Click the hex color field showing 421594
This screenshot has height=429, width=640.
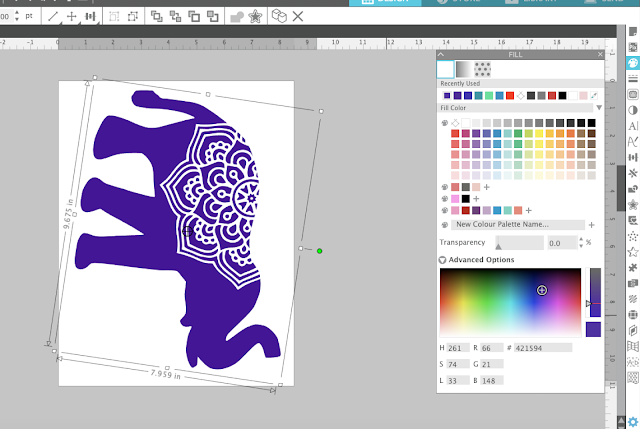pyautogui.click(x=542, y=348)
